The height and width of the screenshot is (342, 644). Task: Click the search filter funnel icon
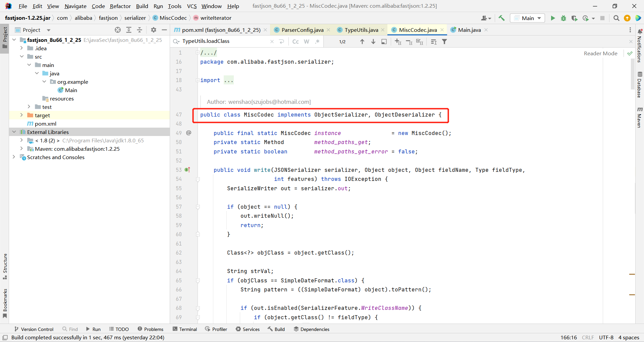444,42
